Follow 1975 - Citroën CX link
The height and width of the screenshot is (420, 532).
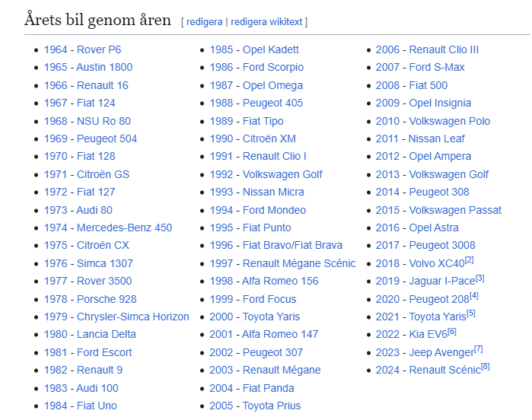[87, 245]
